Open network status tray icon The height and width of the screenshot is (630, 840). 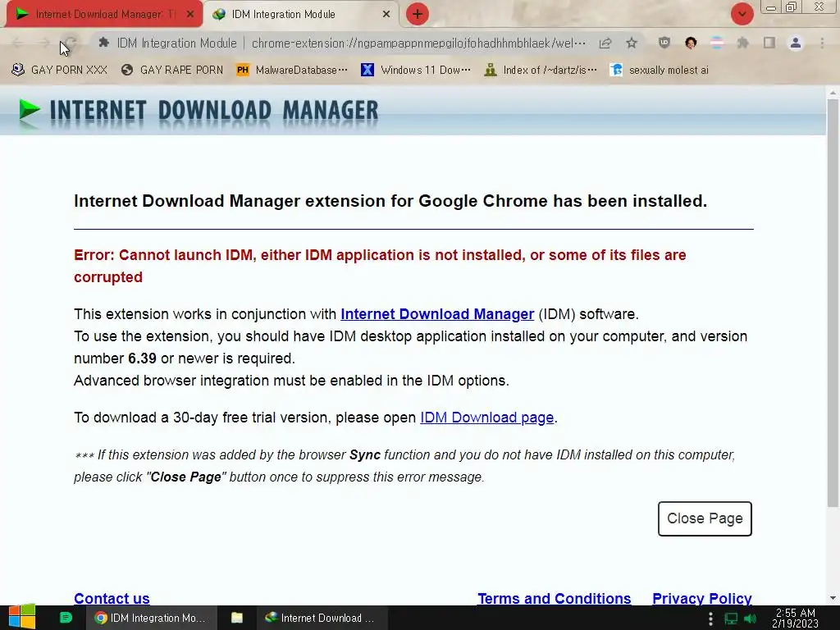point(731,619)
